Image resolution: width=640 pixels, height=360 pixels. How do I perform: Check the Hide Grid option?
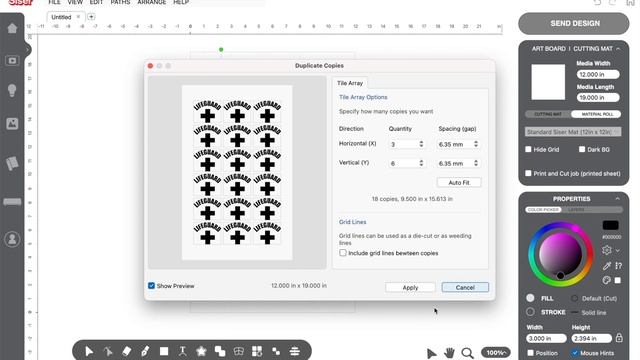[x=528, y=149]
